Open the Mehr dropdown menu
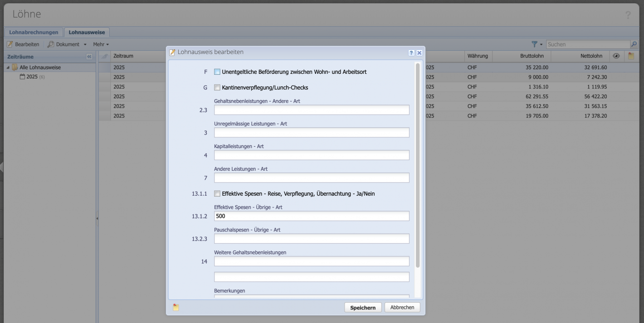 tap(100, 44)
